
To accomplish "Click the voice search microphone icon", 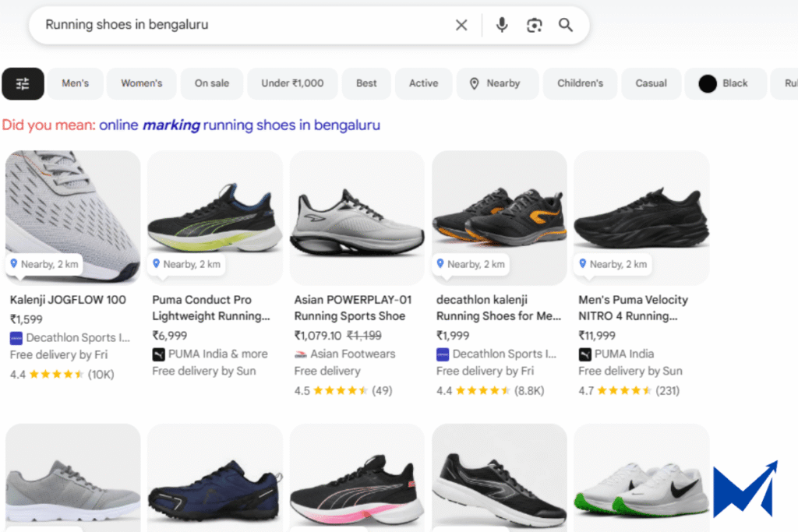I will [502, 25].
